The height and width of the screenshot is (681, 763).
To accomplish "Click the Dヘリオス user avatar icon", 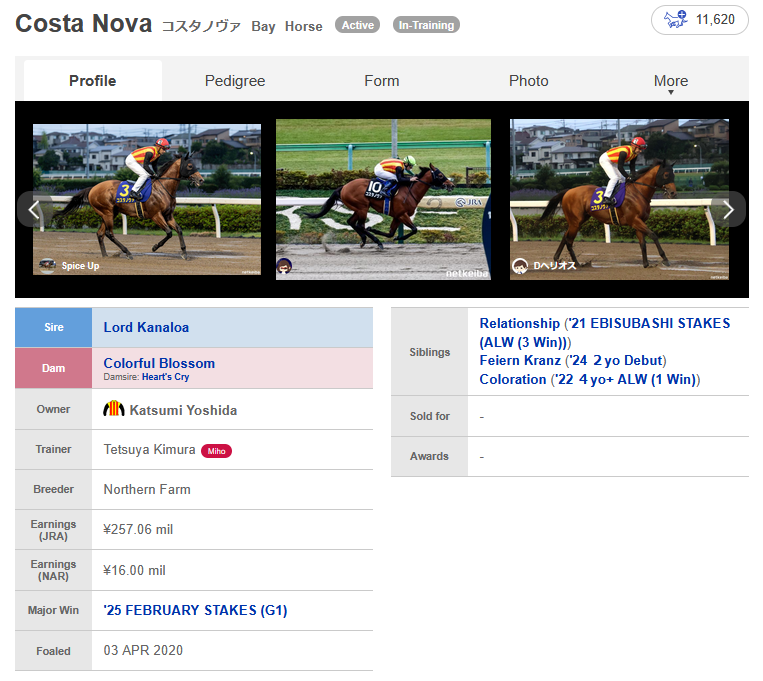I will [x=520, y=266].
